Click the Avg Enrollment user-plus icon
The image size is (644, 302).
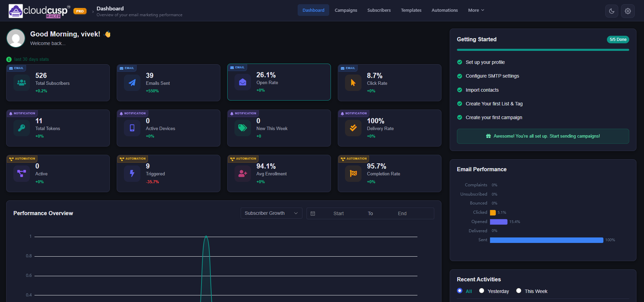click(243, 173)
